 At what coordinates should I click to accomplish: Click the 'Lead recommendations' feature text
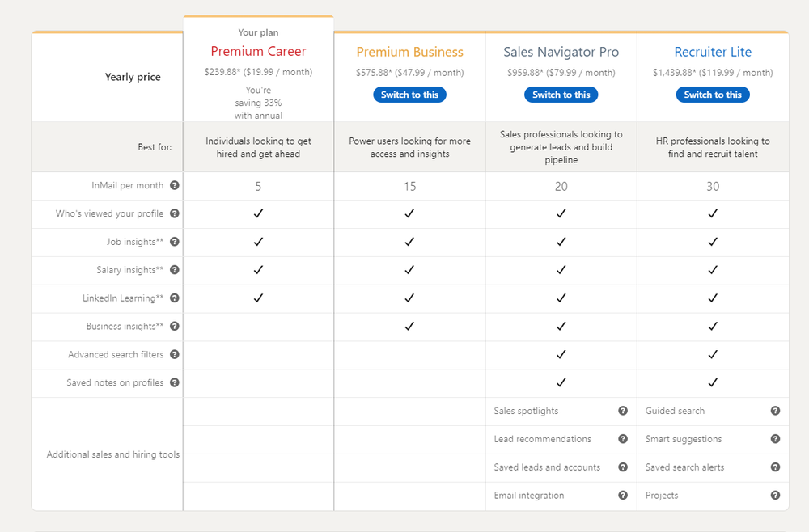click(x=542, y=439)
